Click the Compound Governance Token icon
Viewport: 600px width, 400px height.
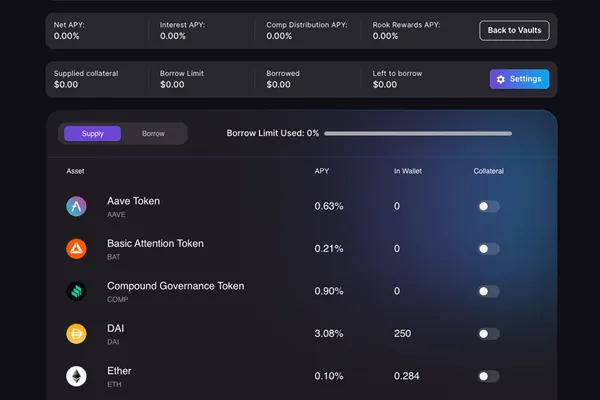pyautogui.click(x=76, y=291)
